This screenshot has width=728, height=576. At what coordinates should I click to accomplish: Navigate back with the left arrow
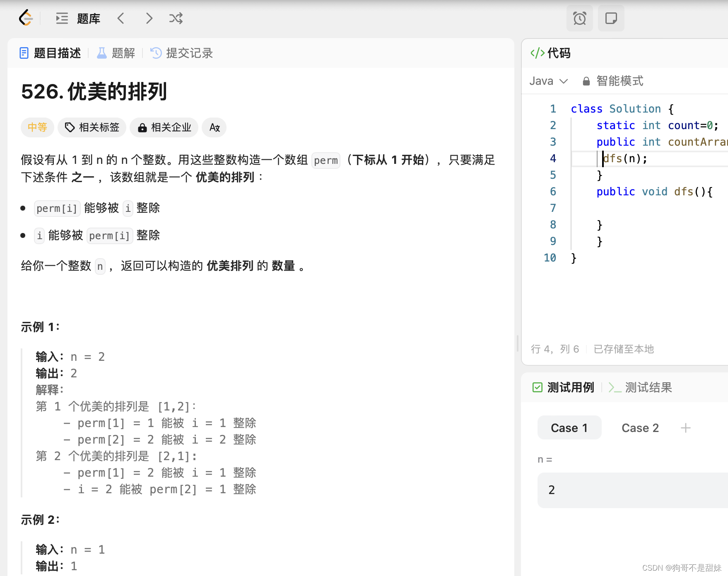(121, 18)
